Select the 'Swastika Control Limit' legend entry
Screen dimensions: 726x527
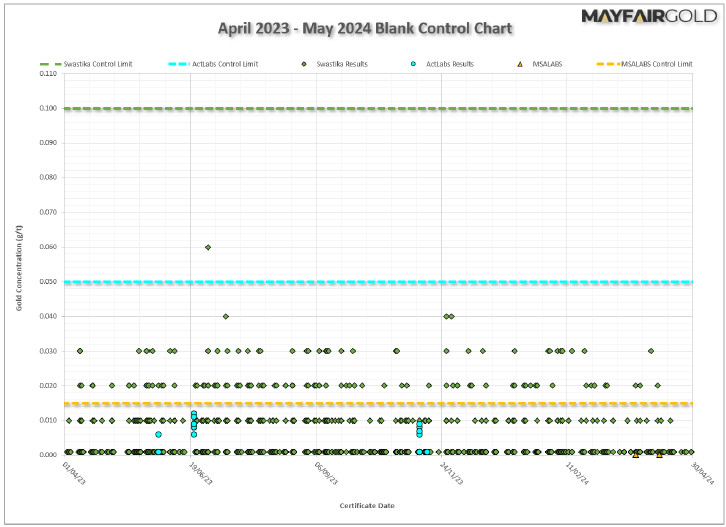coord(86,64)
